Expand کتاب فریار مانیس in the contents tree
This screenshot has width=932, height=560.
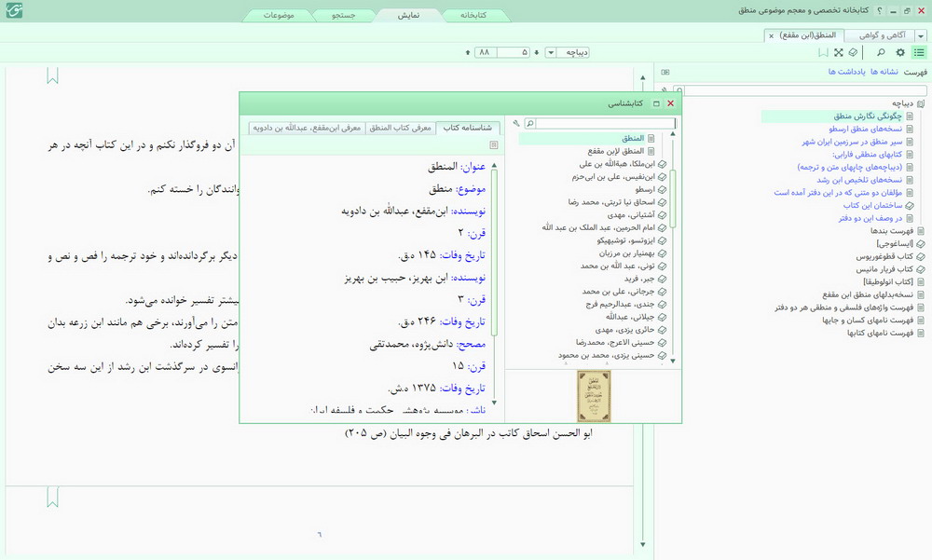click(921, 268)
